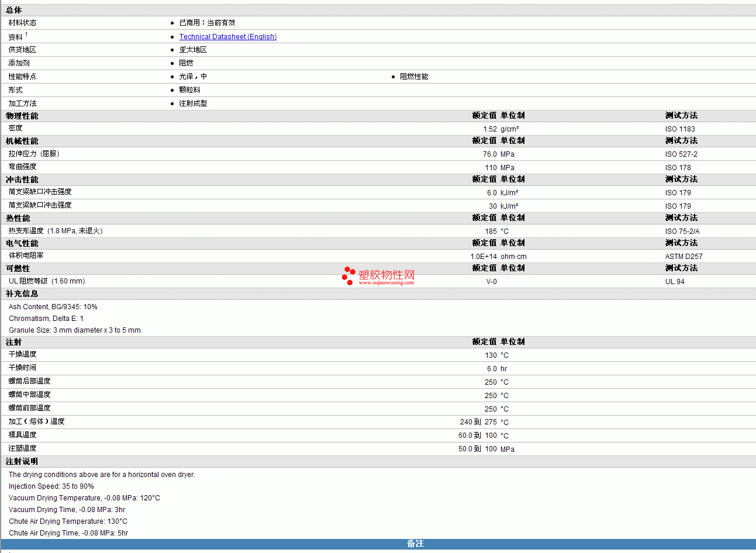
Task: Select the 供货地区 label
Action: (22, 50)
